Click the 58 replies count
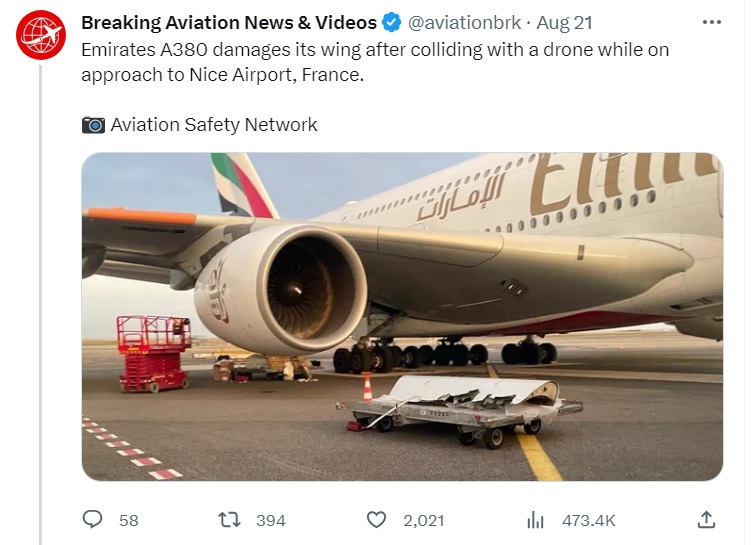Viewport: 754px width, 545px height. coord(128,520)
